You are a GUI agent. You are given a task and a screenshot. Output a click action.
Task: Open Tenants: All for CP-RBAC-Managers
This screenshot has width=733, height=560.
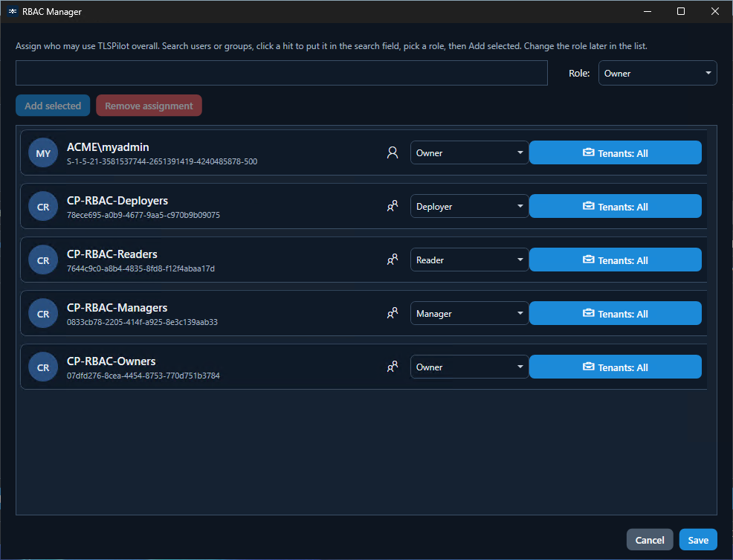[x=616, y=313]
